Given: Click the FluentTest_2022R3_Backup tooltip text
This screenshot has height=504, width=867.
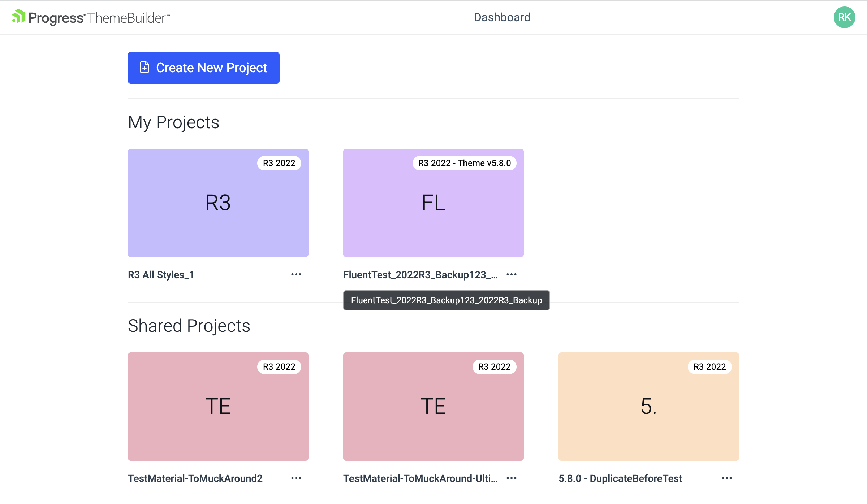Looking at the screenshot, I should coord(446,300).
